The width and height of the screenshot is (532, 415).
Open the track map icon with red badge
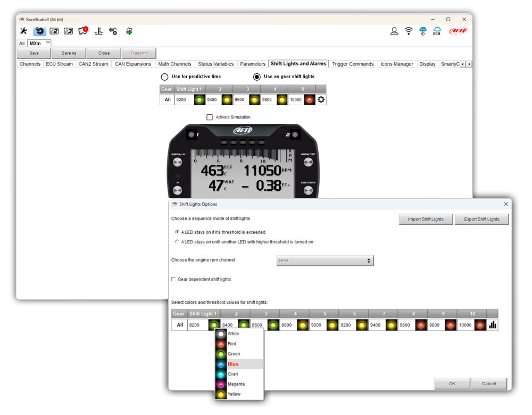[83, 31]
